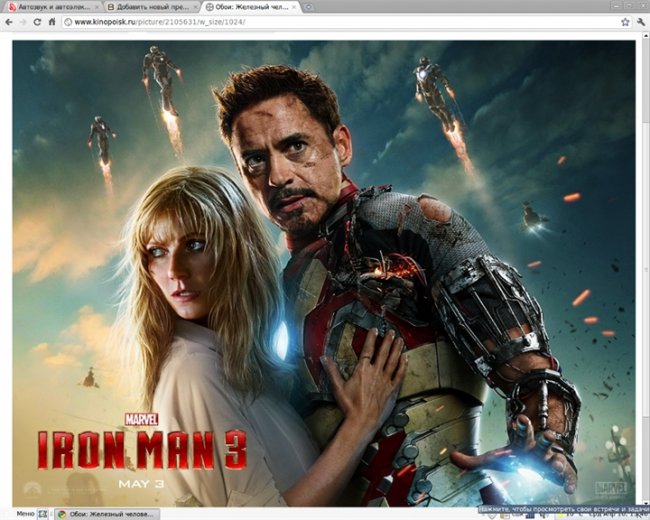Click the browser back arrow button
650x520 pixels.
point(9,21)
